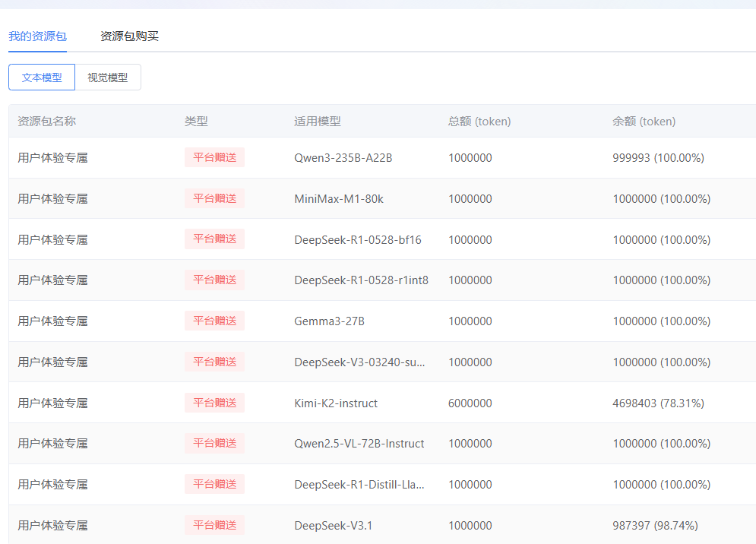Click the Qwen3-235B-A22B model name

pyautogui.click(x=343, y=158)
